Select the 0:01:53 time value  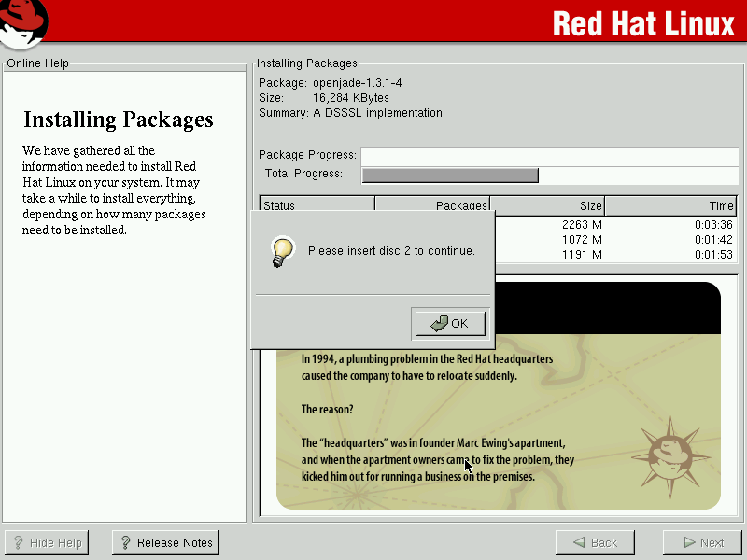click(x=713, y=254)
